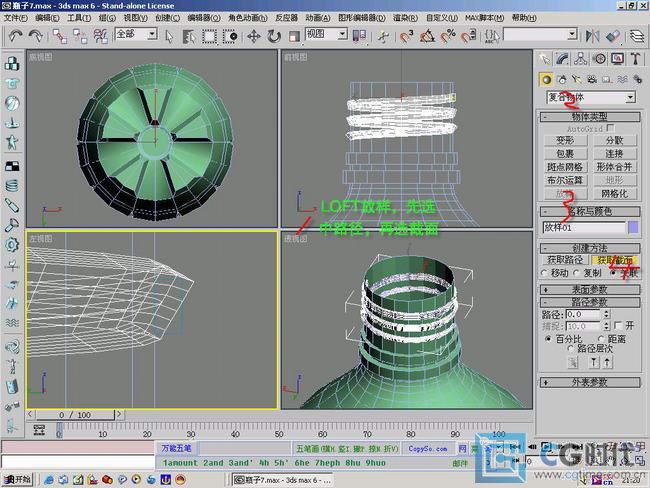Click the 获取截面 button
Image resolution: width=650 pixels, height=488 pixels.
pos(614,260)
